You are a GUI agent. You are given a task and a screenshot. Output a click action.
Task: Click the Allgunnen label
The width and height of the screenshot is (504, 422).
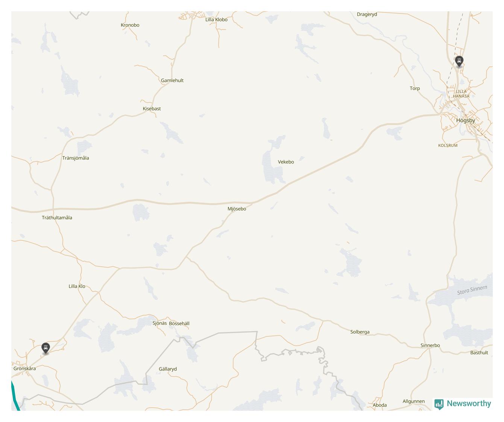(414, 401)
